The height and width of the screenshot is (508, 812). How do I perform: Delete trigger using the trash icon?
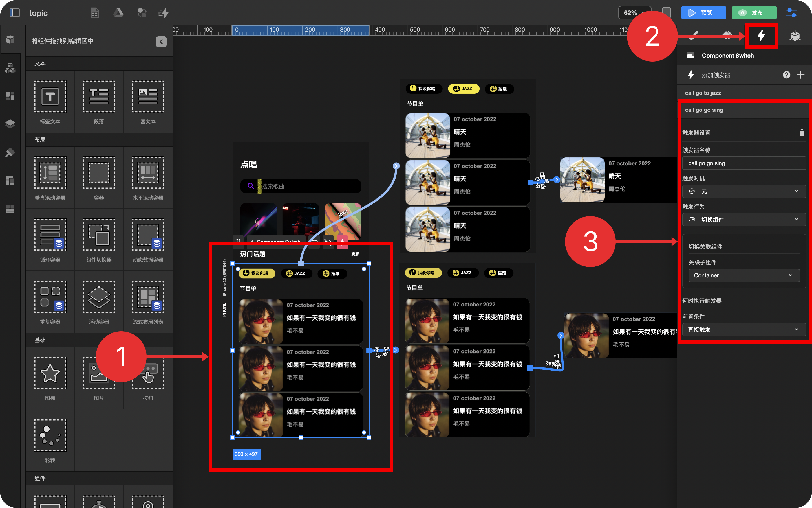click(802, 133)
